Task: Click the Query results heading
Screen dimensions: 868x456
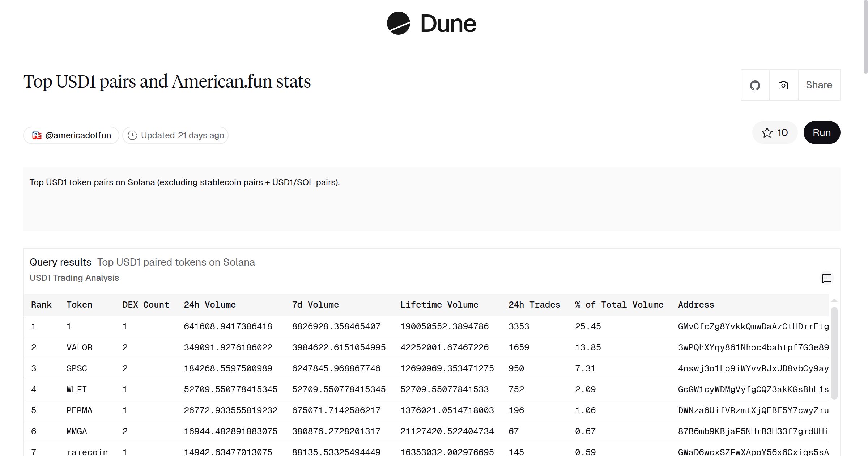Action: [x=61, y=262]
